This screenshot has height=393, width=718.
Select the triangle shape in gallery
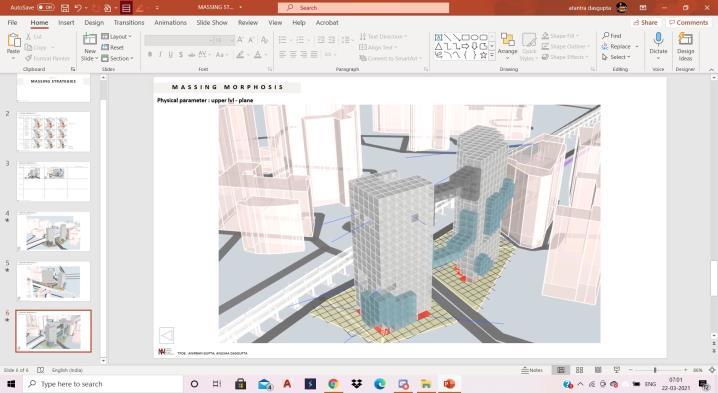tap(438, 46)
